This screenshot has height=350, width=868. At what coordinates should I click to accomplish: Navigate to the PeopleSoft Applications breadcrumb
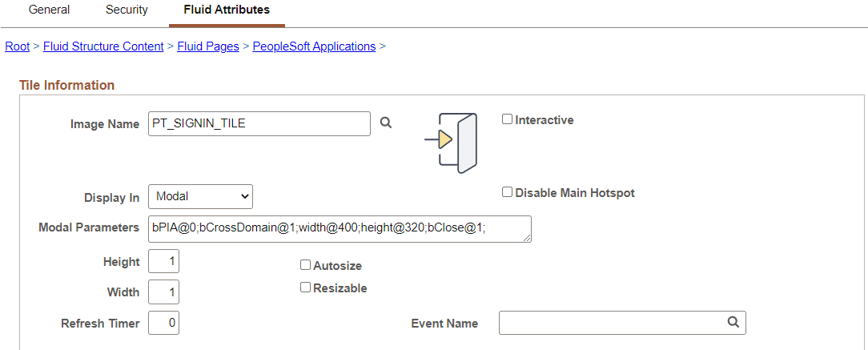click(x=315, y=46)
